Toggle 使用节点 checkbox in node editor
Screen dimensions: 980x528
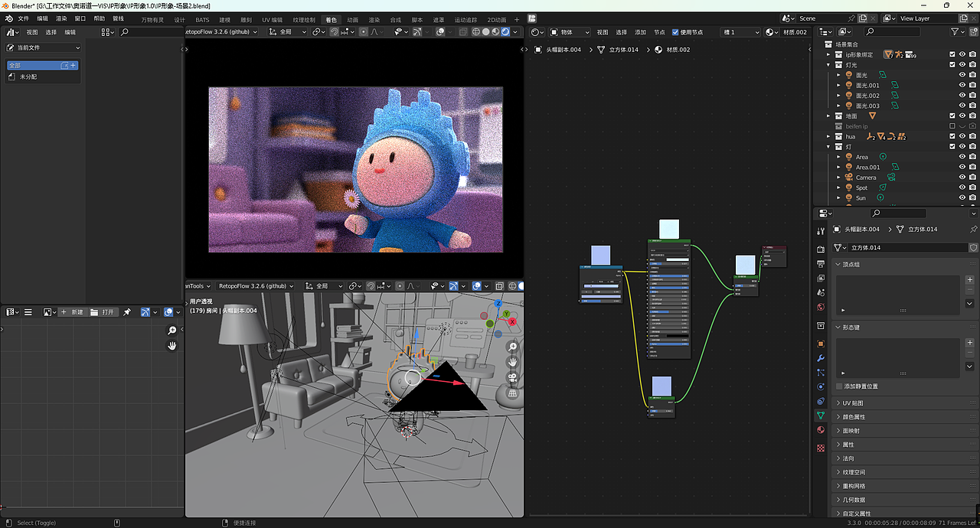[x=675, y=32]
